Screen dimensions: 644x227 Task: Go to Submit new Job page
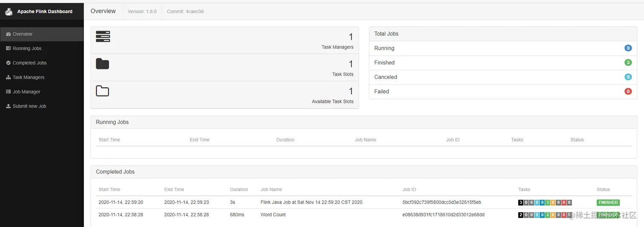tap(29, 106)
